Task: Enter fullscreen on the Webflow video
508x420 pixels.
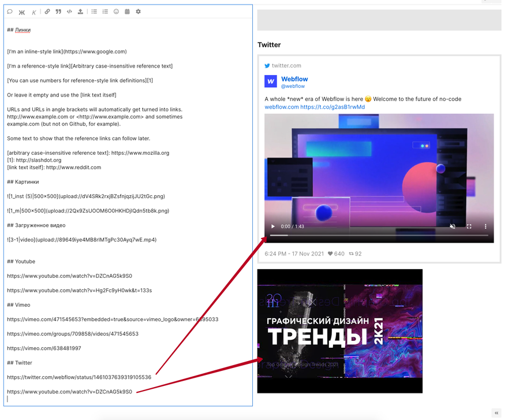Action: click(x=469, y=226)
